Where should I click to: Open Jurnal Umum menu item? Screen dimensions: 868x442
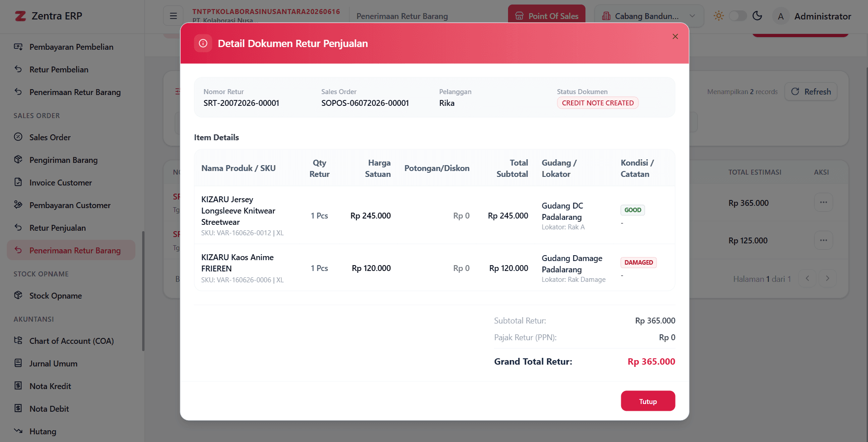click(x=72, y=364)
